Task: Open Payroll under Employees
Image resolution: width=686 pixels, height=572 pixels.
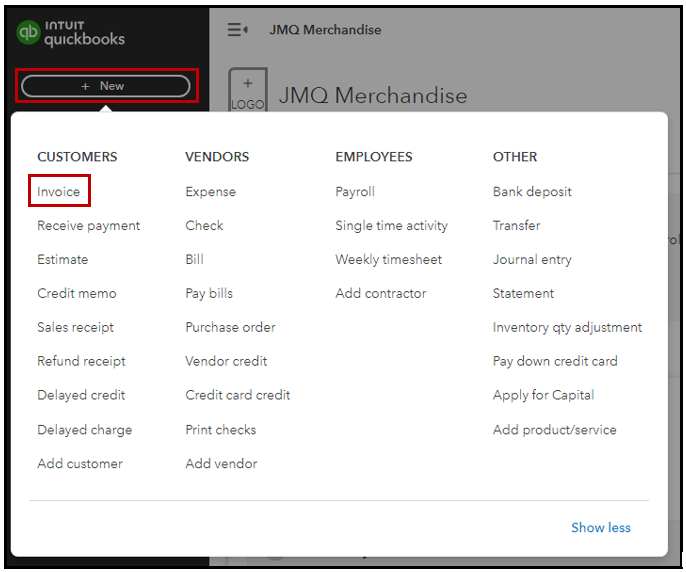Action: [355, 191]
